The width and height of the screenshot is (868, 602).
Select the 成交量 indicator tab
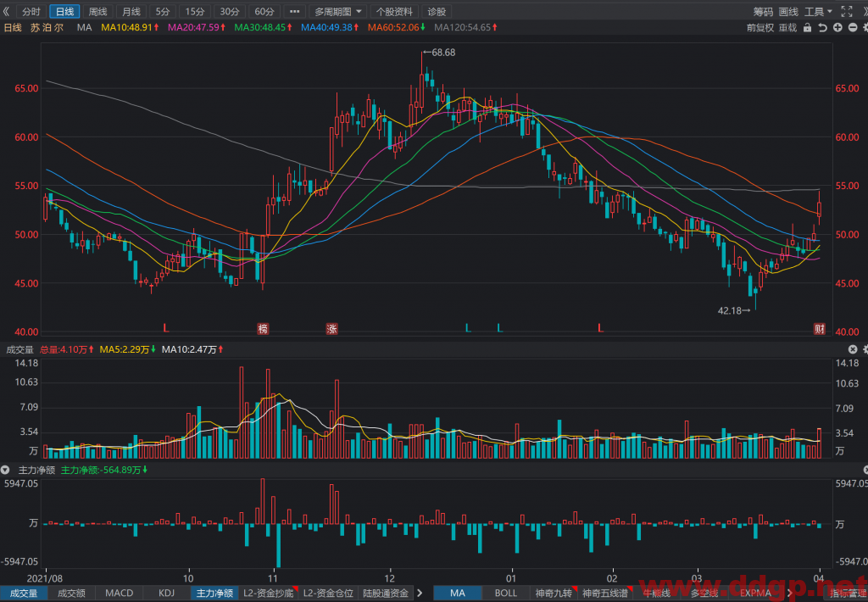pos(24,594)
